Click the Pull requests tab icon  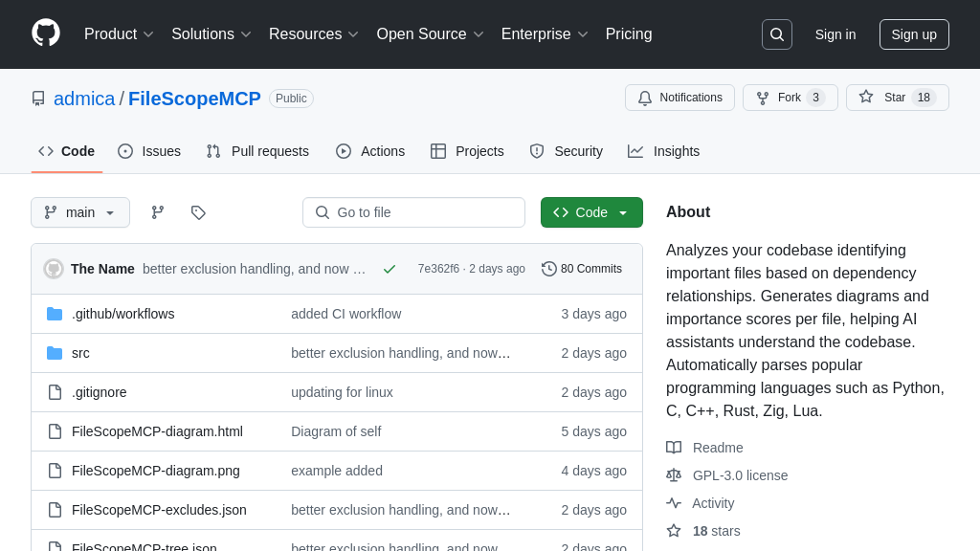[x=213, y=151]
